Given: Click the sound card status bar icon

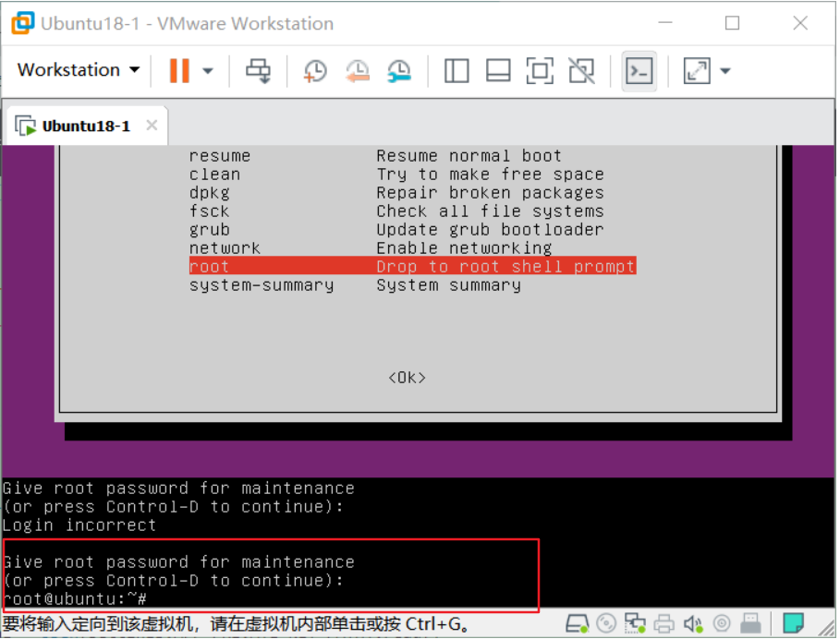Looking at the screenshot, I should (693, 624).
